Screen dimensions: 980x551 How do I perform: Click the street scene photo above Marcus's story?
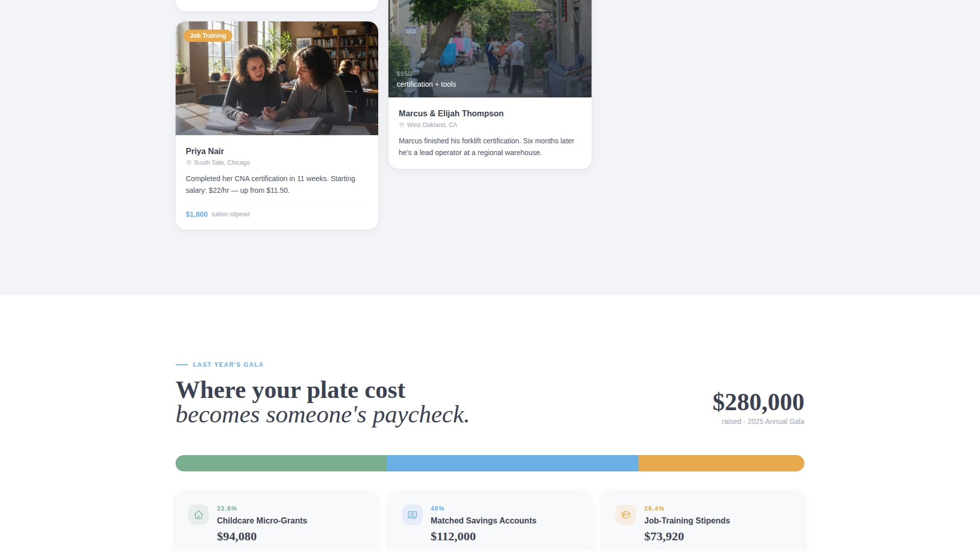click(489, 48)
